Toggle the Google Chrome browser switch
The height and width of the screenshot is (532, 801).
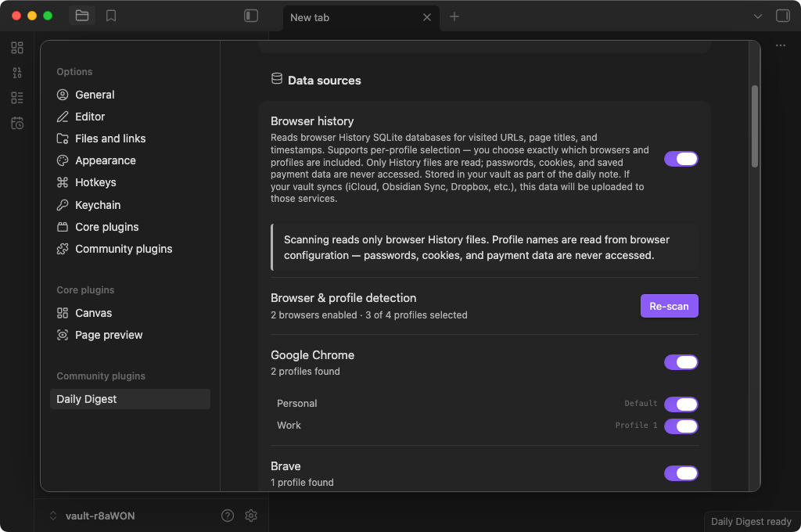681,362
